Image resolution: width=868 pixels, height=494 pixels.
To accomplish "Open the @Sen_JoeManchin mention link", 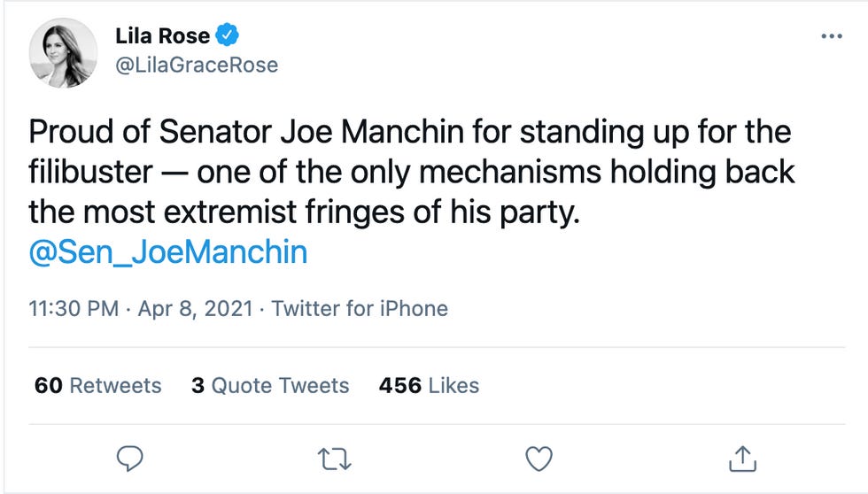I will (x=168, y=252).
